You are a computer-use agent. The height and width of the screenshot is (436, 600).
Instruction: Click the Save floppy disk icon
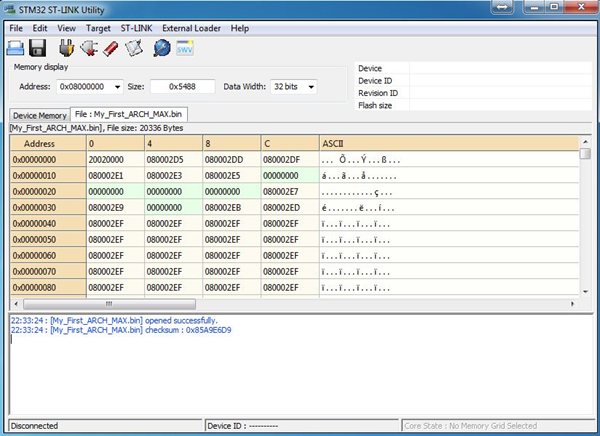coord(37,48)
